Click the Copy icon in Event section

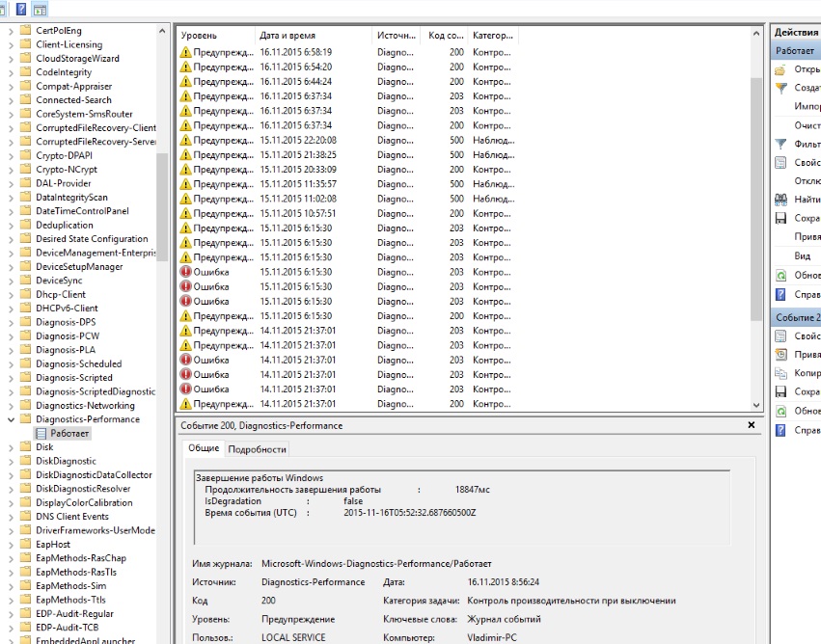point(780,373)
